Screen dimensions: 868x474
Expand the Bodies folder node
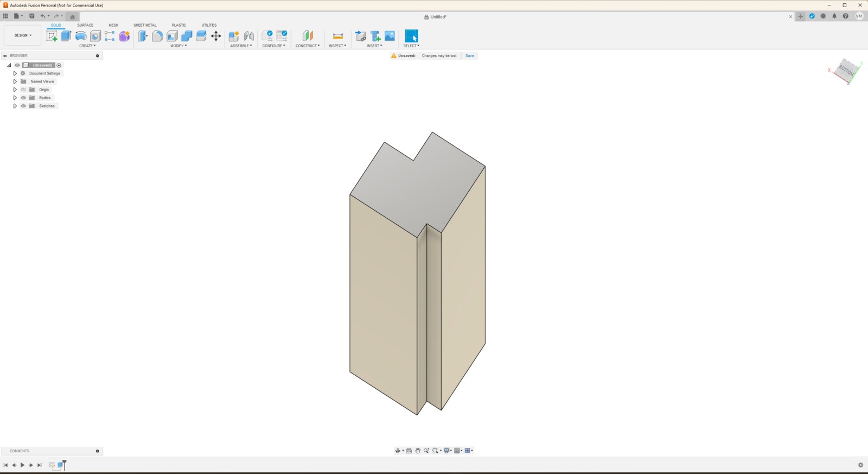[x=15, y=98]
